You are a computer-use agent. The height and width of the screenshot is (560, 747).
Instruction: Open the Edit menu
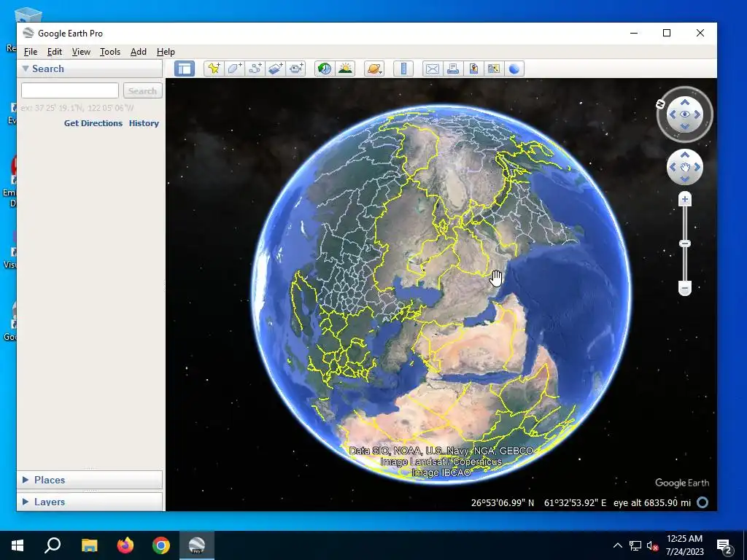(54, 52)
